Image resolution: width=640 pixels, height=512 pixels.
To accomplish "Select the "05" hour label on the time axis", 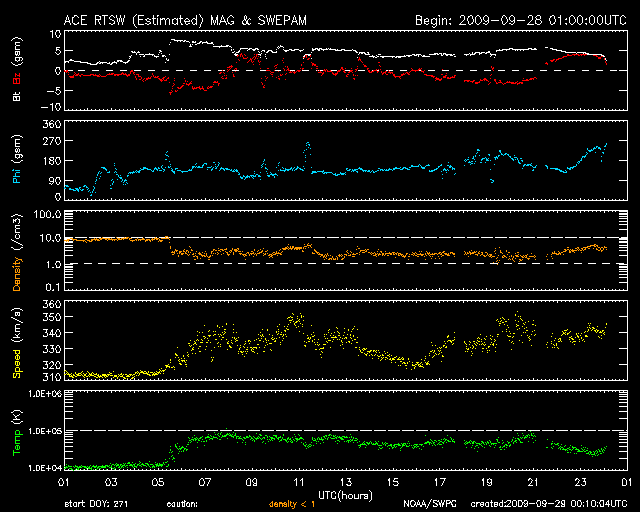I will (x=158, y=483).
